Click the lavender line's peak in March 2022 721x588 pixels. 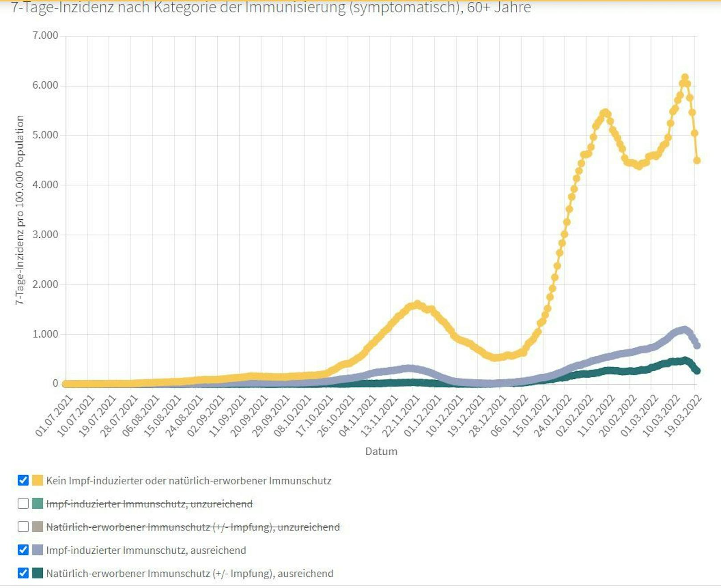[684, 329]
